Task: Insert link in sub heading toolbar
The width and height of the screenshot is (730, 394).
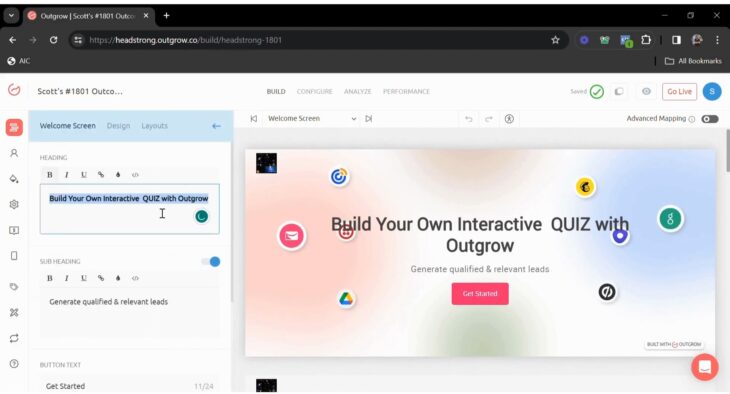Action: pos(101,278)
